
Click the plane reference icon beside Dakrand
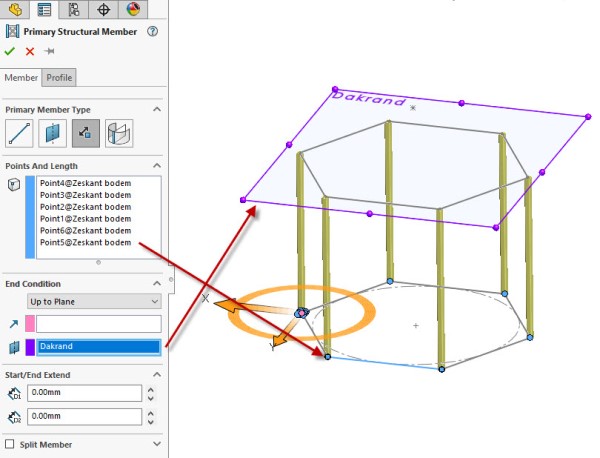[x=14, y=347]
